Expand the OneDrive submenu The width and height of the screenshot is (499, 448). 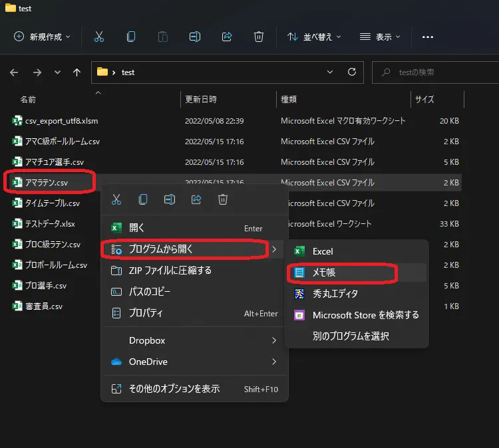click(x=194, y=362)
